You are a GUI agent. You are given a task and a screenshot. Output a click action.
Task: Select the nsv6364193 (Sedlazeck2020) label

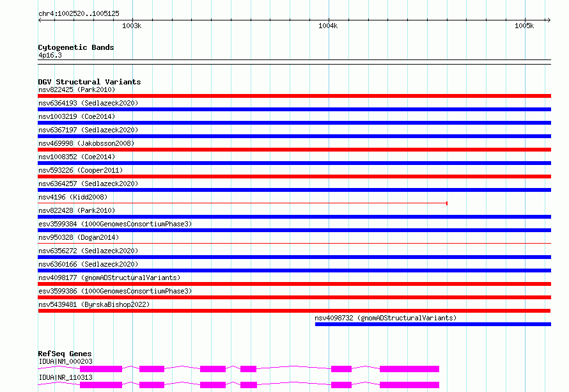tap(88, 103)
